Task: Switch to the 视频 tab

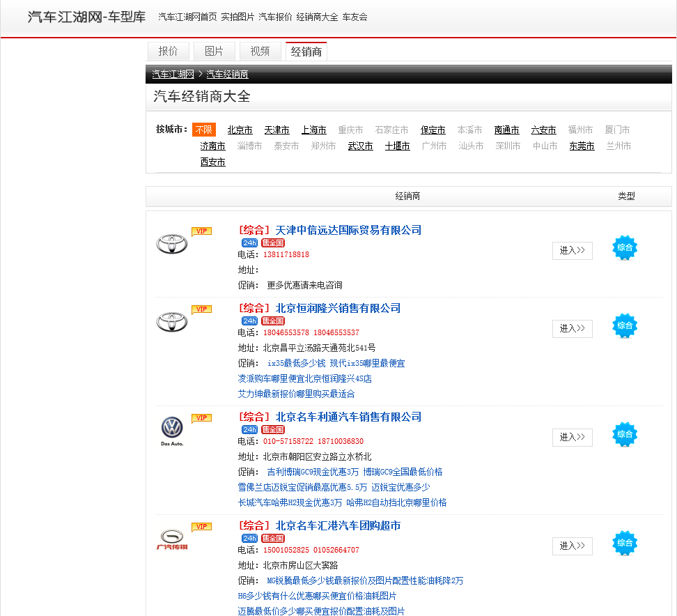Action: click(260, 52)
